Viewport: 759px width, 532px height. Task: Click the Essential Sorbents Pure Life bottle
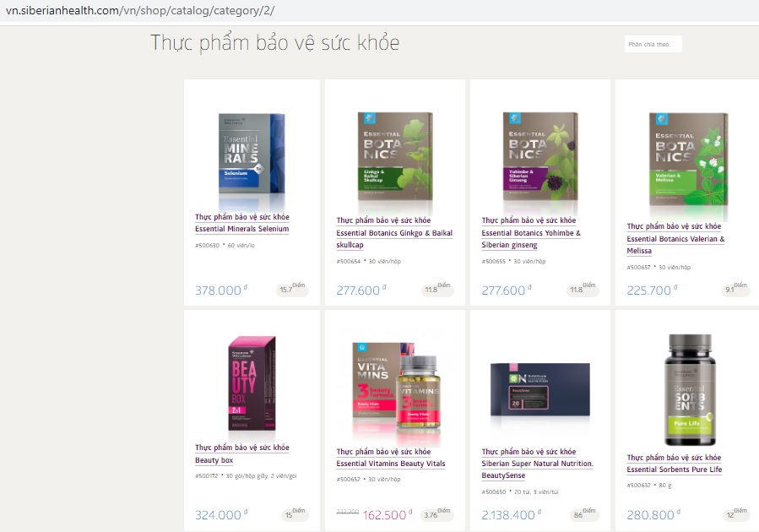coord(690,389)
